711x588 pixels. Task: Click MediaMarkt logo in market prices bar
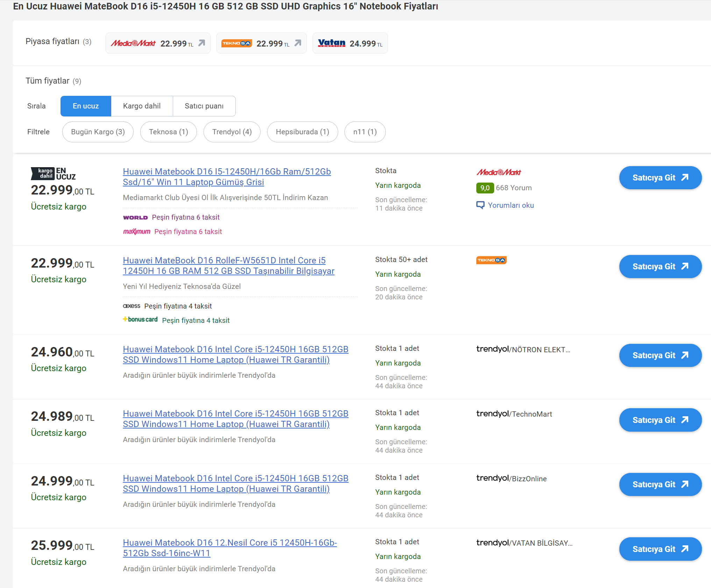pyautogui.click(x=133, y=43)
